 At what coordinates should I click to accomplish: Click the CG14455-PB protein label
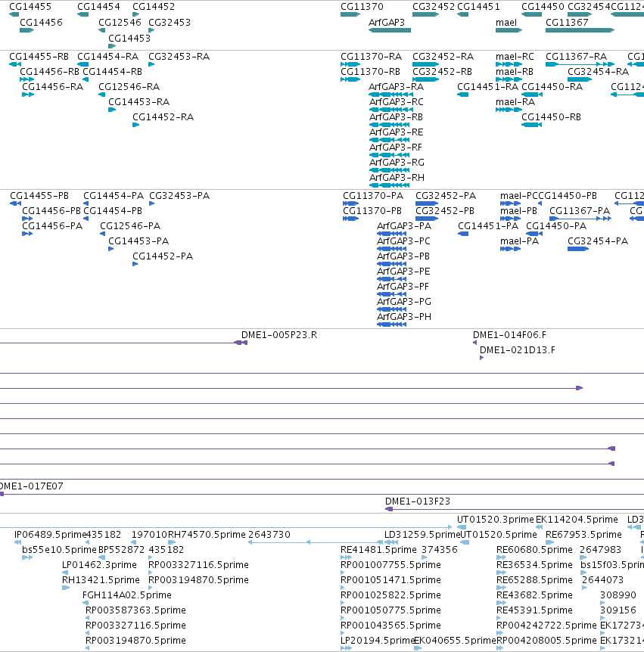click(39, 196)
